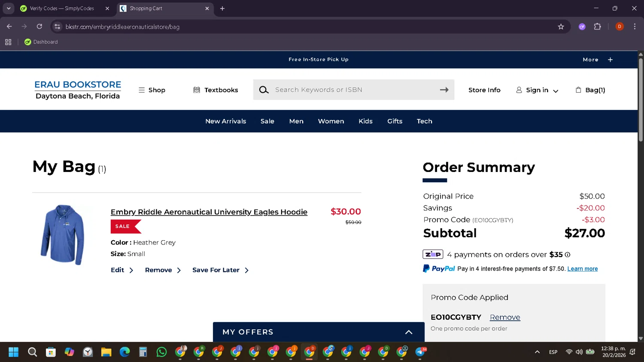Click the PayPal logo

click(439, 268)
